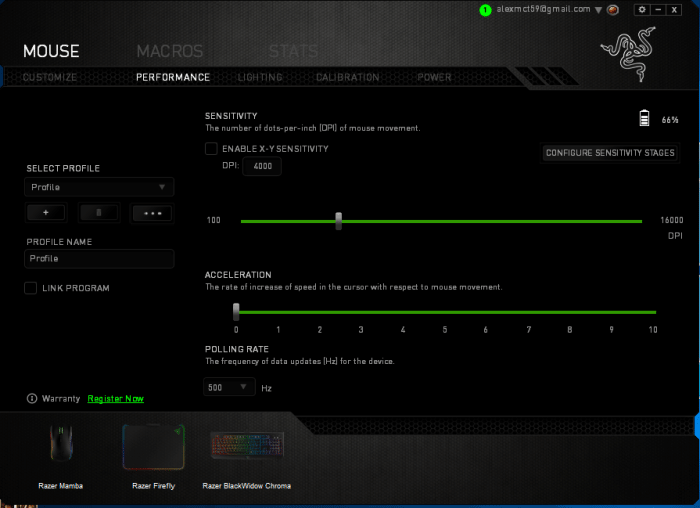700x508 pixels.
Task: Open the polling rate 500 Hz dropdown
Action: tap(229, 387)
